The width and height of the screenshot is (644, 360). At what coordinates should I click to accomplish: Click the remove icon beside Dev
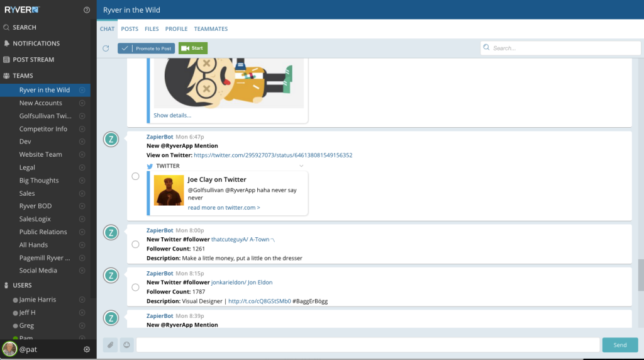pyautogui.click(x=82, y=142)
